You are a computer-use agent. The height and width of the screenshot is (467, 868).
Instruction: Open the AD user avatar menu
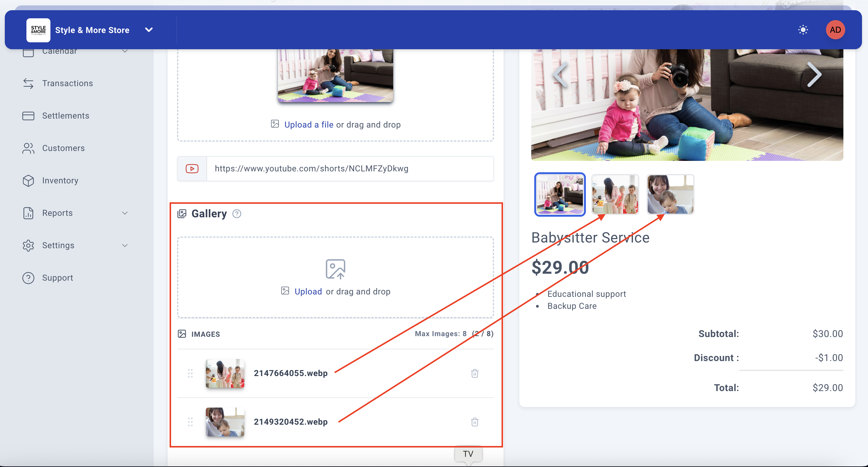tap(835, 30)
